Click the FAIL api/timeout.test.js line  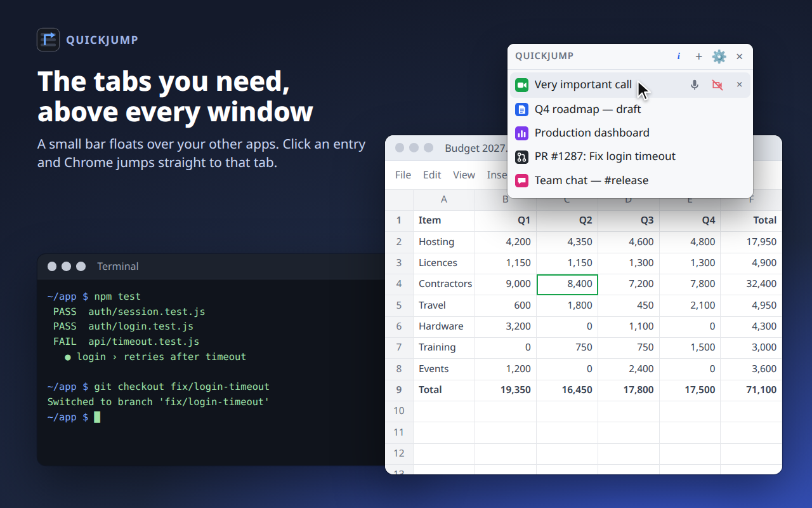(126, 342)
